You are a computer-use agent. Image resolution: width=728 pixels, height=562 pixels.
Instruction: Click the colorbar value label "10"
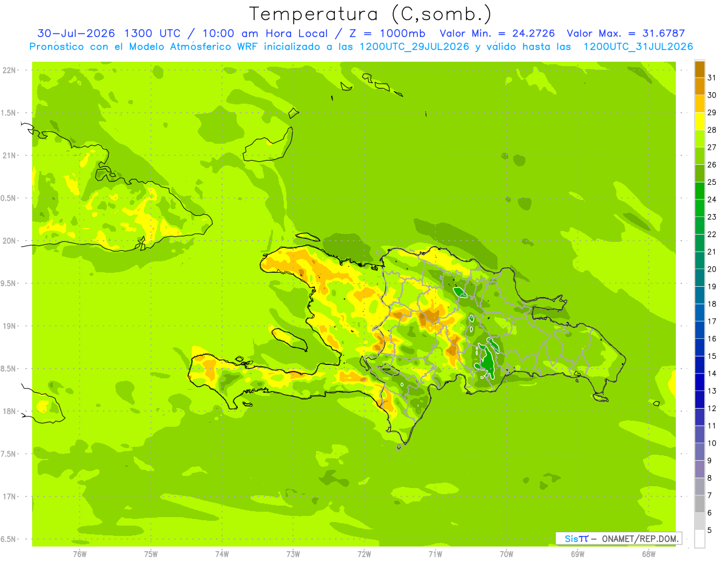pos(712,443)
